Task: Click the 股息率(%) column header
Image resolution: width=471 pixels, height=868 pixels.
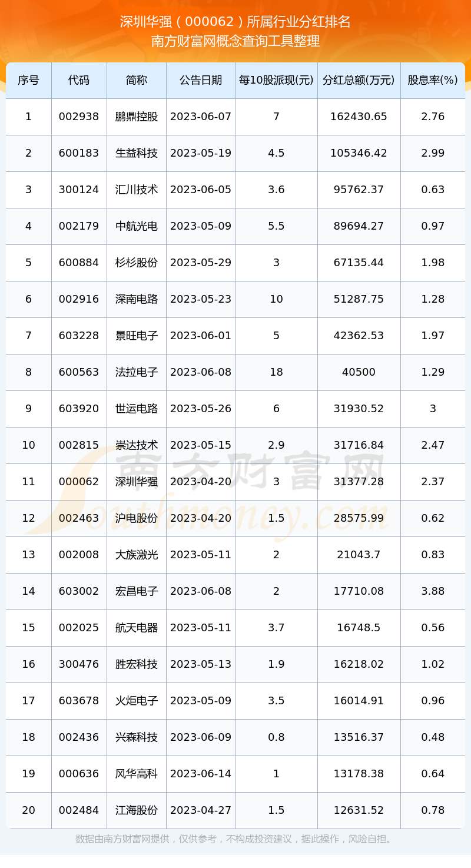Action: click(433, 81)
